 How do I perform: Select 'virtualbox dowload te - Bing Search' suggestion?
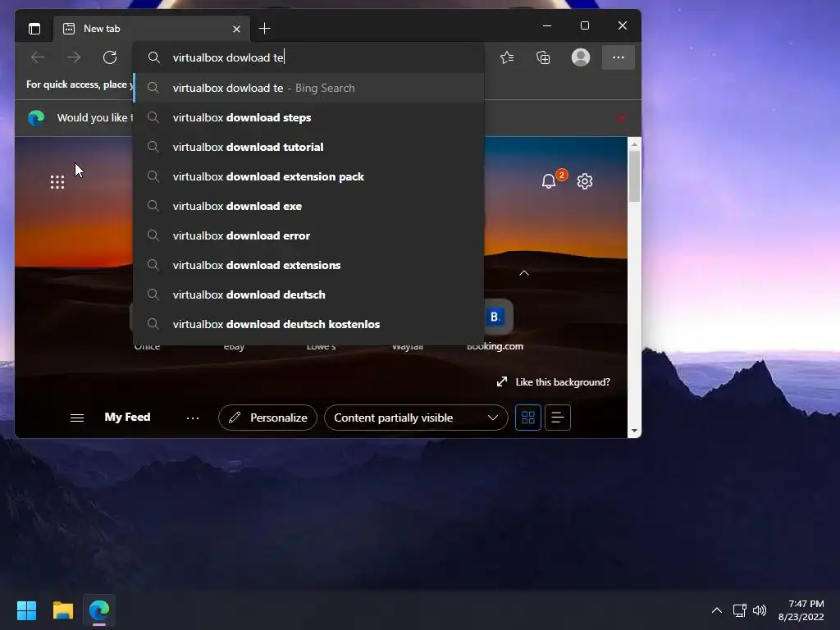coord(308,88)
